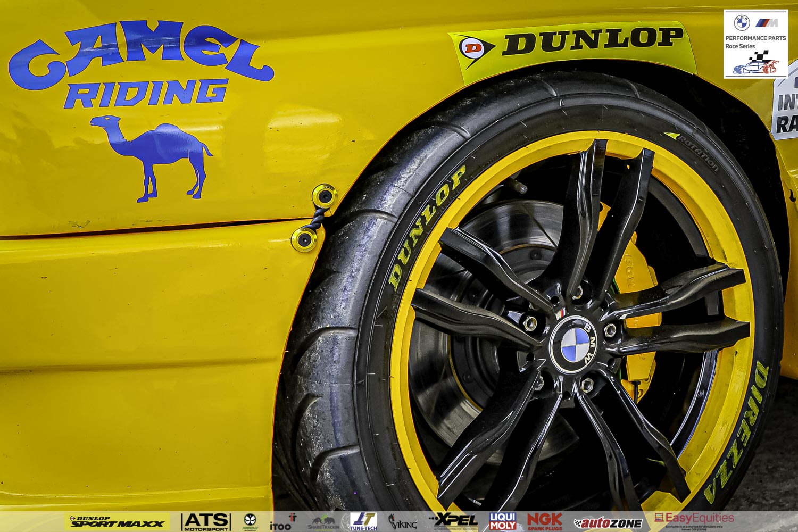This screenshot has height=532, width=798.
Task: Click the NGK Spark Plugs logo
Action: 544,521
